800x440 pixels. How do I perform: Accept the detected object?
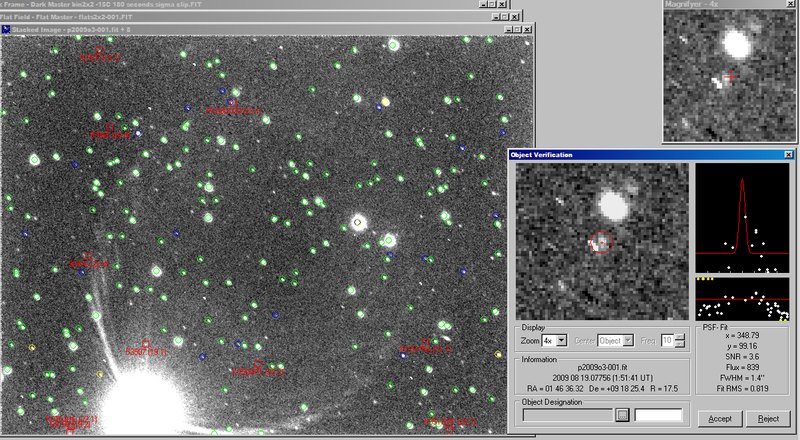(x=720, y=419)
